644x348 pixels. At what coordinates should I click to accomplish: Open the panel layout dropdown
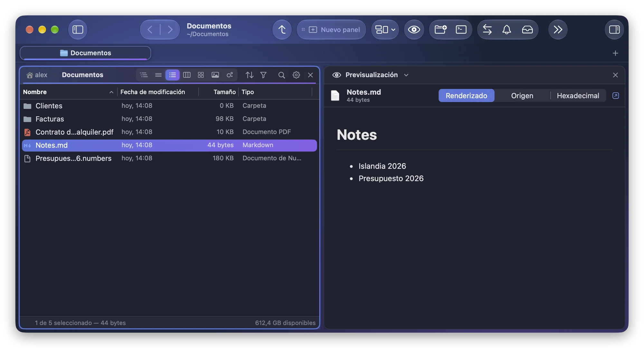click(385, 30)
